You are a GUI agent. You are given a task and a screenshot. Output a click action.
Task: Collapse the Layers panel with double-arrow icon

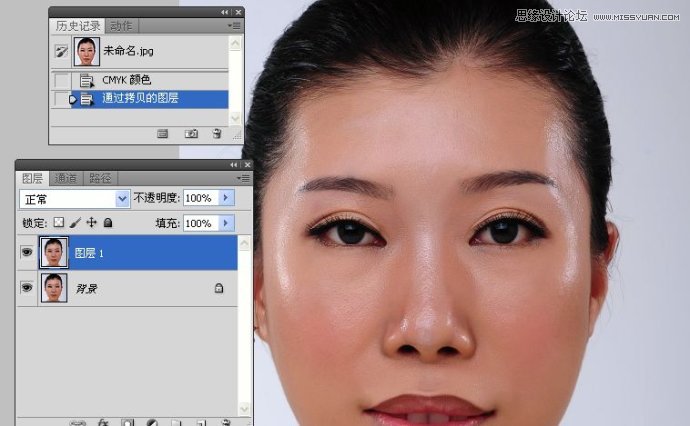(234, 165)
